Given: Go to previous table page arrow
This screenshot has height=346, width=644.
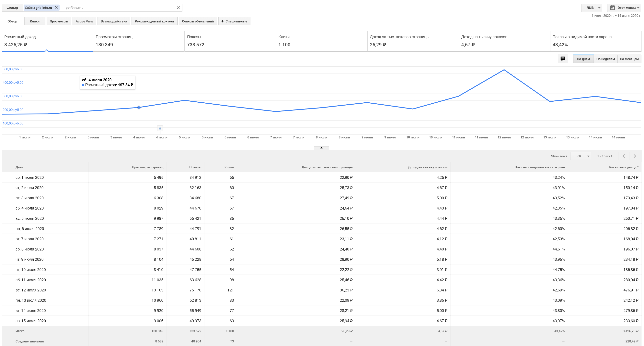Looking at the screenshot, I should click(624, 156).
